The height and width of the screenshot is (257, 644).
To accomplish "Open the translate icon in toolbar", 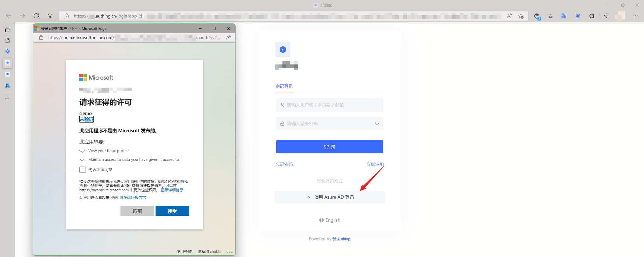I will click(x=564, y=16).
